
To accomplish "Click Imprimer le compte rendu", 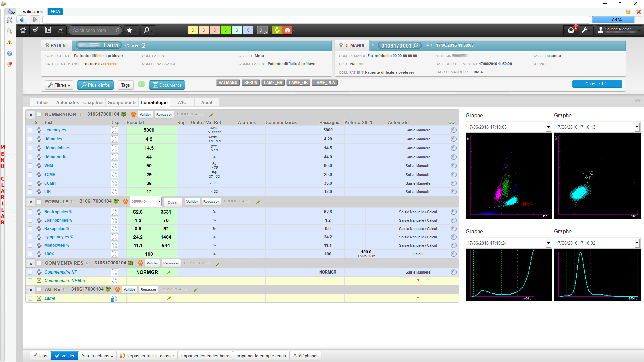I will tap(261, 356).
